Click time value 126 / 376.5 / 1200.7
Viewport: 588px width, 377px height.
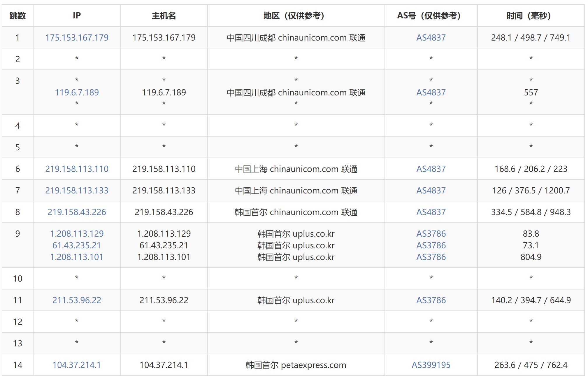click(x=531, y=191)
